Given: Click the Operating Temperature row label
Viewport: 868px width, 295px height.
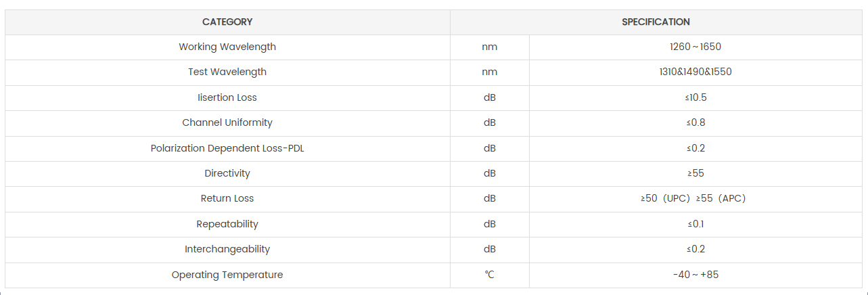Looking at the screenshot, I should point(227,275).
